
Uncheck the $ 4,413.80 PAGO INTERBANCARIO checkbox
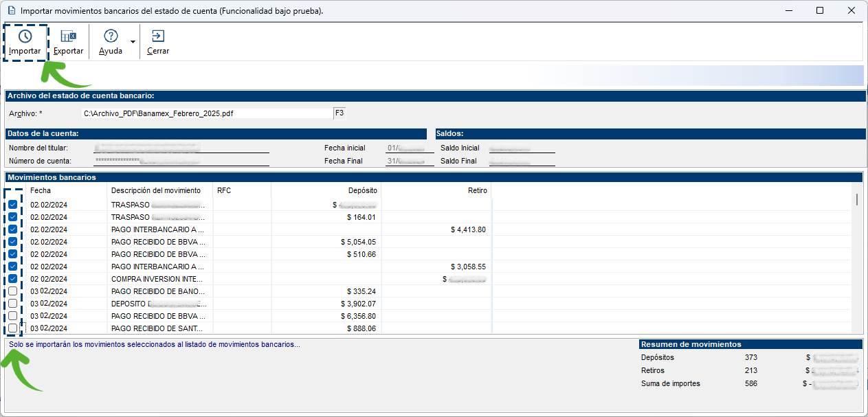coord(13,229)
